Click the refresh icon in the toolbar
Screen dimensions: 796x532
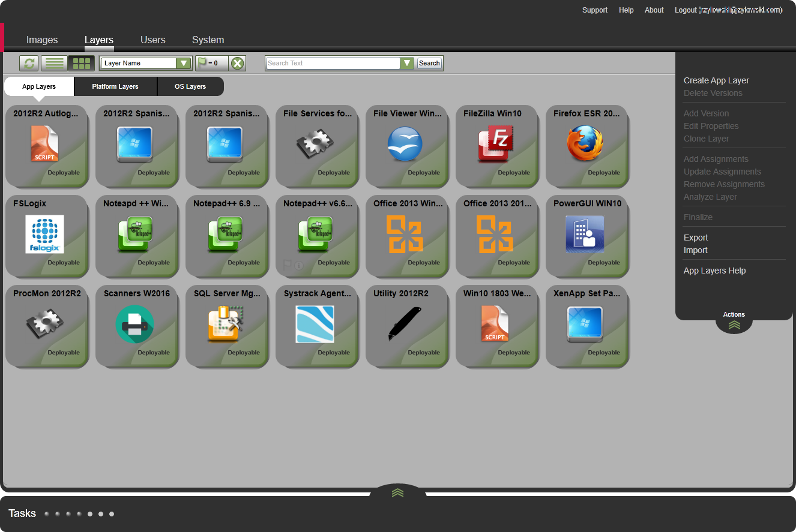pyautogui.click(x=29, y=63)
